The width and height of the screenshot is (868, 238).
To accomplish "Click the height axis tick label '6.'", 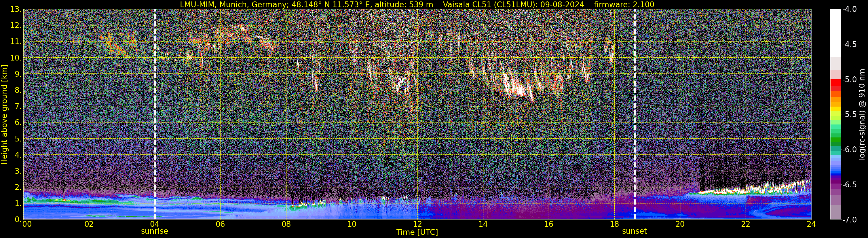I will click(18, 122).
